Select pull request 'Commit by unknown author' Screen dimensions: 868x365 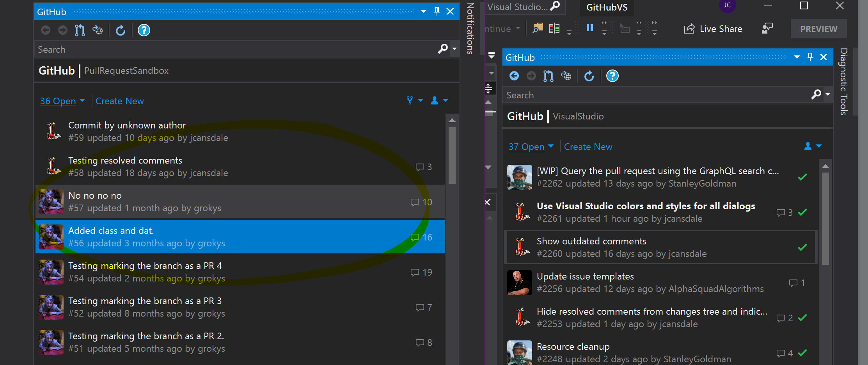pos(240,132)
